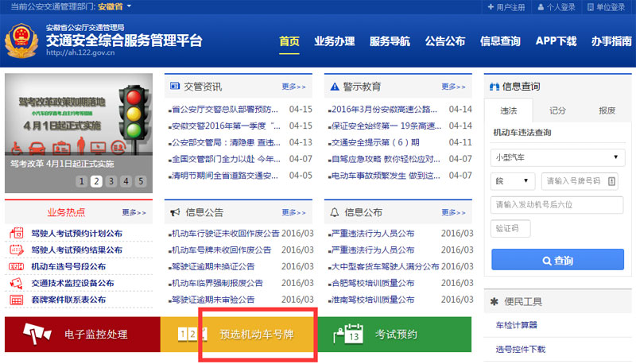Open 合肥驾校培训质量公布 entry
This screenshot has height=364, width=636.
[x=373, y=284]
